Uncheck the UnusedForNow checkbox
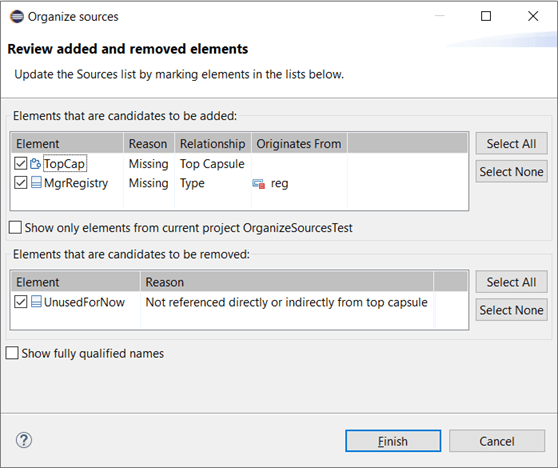This screenshot has height=468, width=558. click(21, 302)
